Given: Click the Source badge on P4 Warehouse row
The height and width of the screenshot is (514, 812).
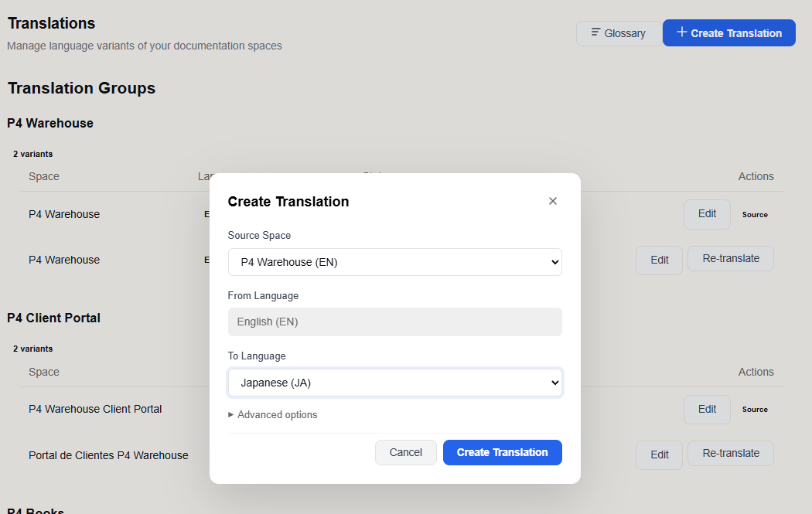Looking at the screenshot, I should coord(754,215).
